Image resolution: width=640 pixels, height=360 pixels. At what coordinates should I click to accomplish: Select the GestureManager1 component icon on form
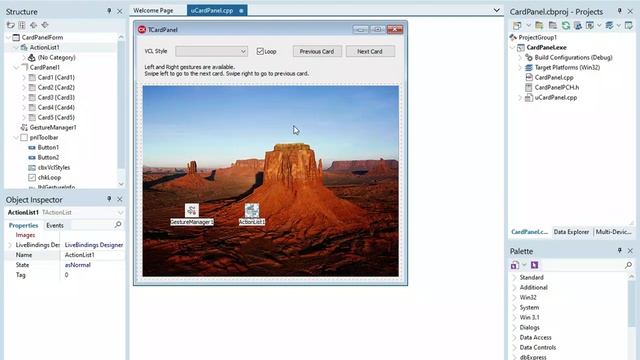pos(192,210)
